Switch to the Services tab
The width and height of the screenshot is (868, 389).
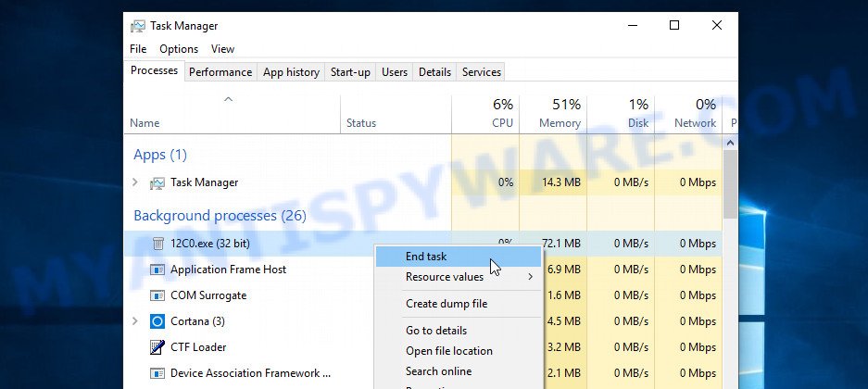coord(482,72)
